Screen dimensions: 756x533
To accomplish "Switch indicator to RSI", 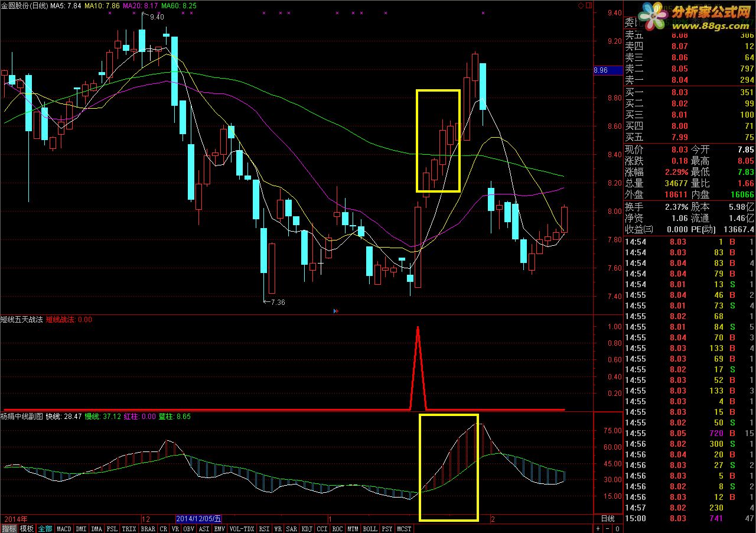I will (x=264, y=529).
